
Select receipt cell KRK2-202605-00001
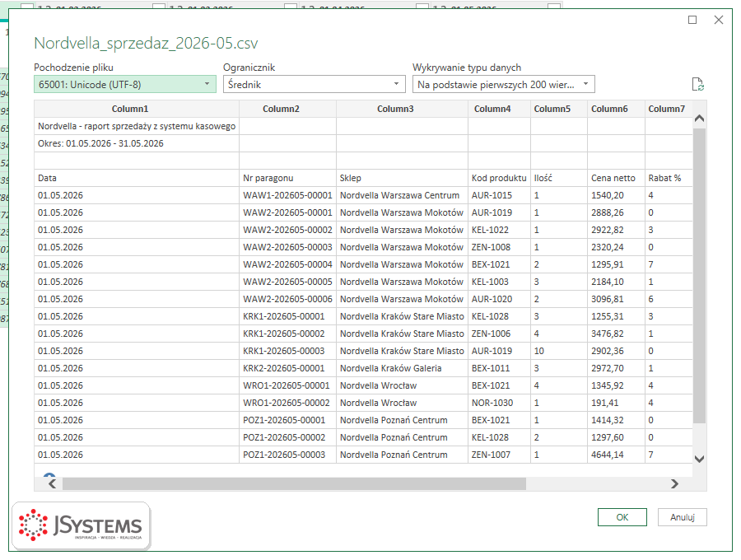288,368
